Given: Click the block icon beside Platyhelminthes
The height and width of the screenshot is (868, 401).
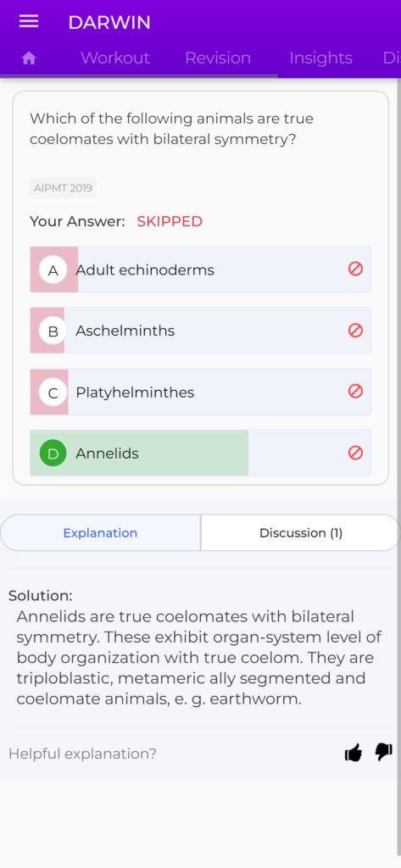Looking at the screenshot, I should click(x=355, y=392).
